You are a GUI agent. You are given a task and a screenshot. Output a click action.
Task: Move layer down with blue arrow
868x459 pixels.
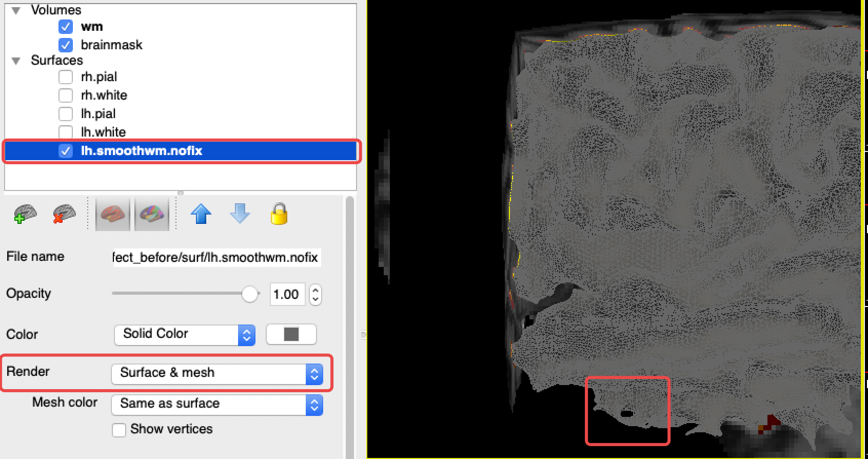[x=240, y=214]
